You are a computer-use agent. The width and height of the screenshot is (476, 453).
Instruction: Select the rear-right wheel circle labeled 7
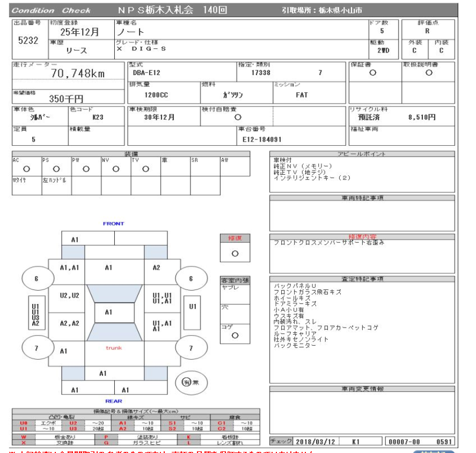pyautogui.click(x=191, y=348)
